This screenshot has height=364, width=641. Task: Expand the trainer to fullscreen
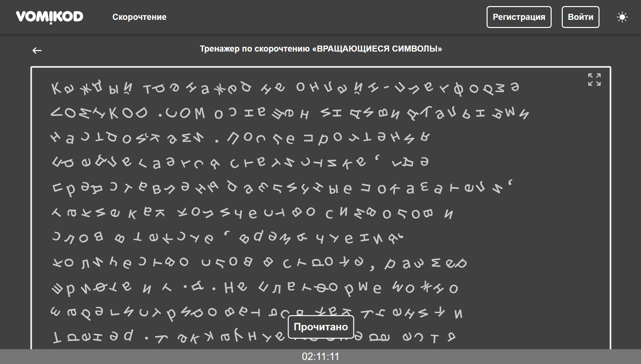tap(594, 80)
